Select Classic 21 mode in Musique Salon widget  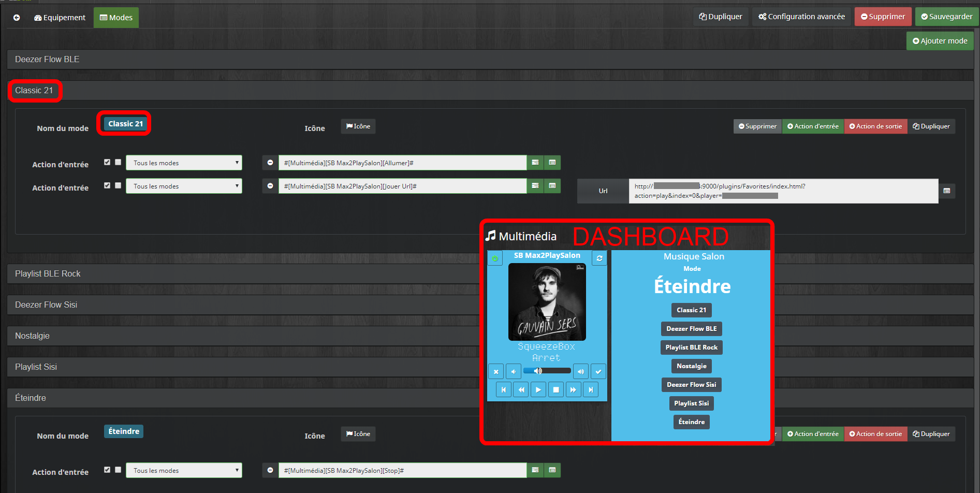(692, 310)
